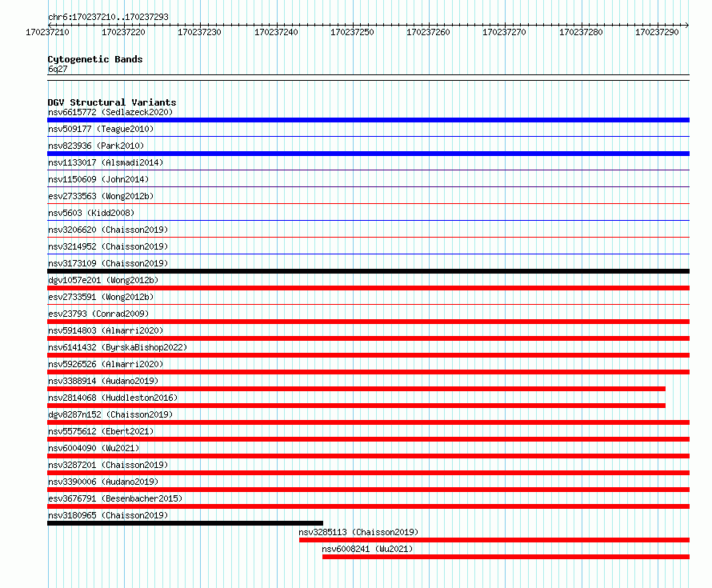Screen dimensions: 712x588
Task: Click nsv3173109 (Chaisson2019) label
Action: click(108, 263)
